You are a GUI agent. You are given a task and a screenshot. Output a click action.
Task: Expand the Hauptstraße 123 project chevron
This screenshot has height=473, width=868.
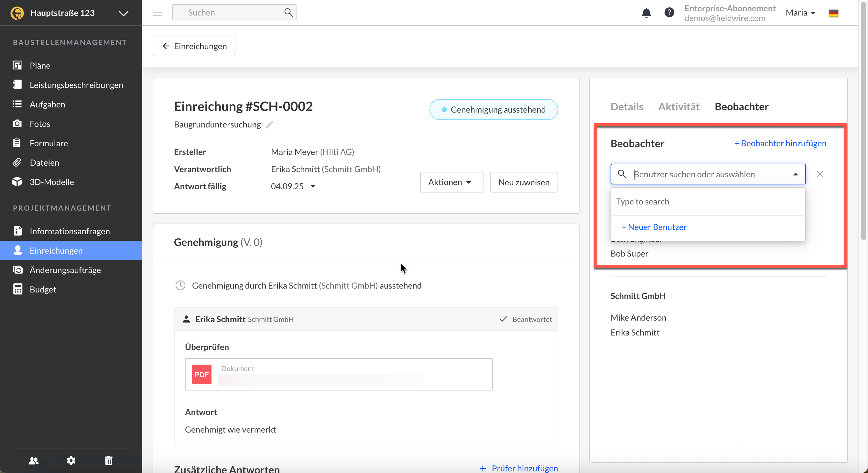(x=123, y=13)
